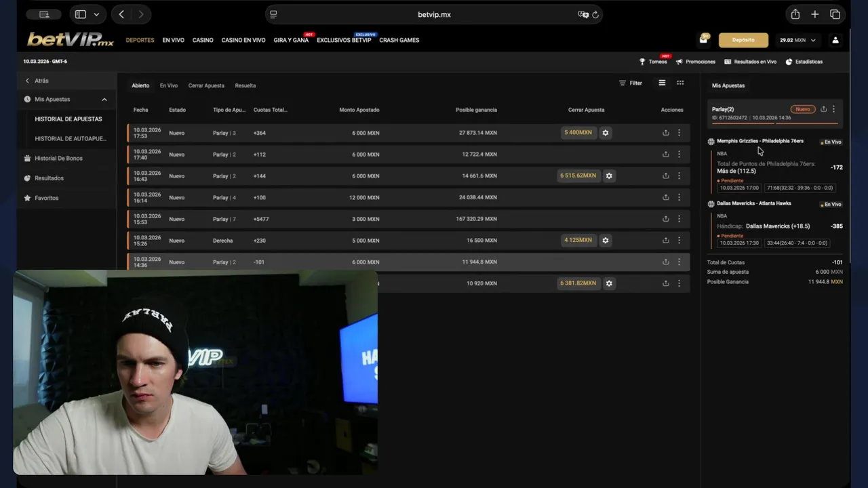Image resolution: width=868 pixels, height=488 pixels.
Task: Open the Filter control
Action: [x=631, y=83]
